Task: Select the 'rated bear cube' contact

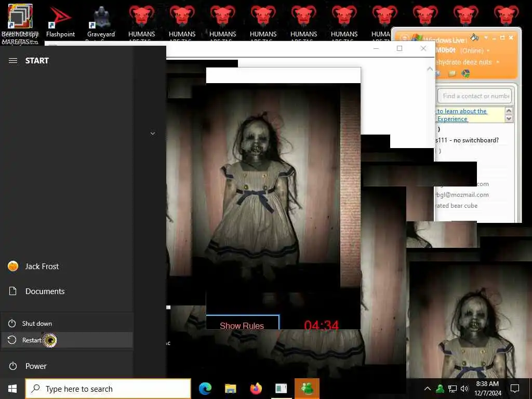Action: pyautogui.click(x=457, y=206)
